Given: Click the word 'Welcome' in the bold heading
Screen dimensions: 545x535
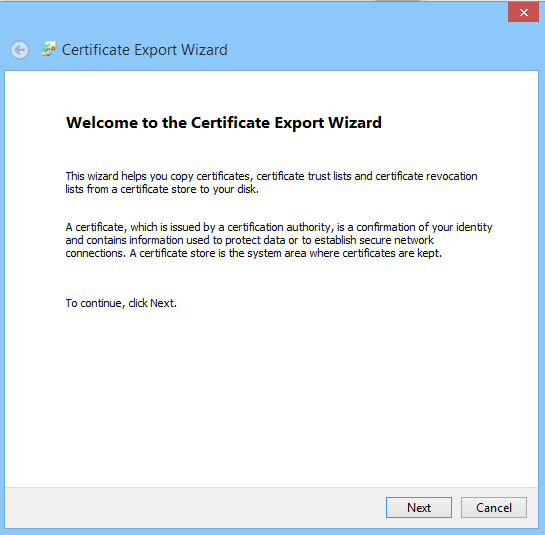Looking at the screenshot, I should [x=102, y=123].
